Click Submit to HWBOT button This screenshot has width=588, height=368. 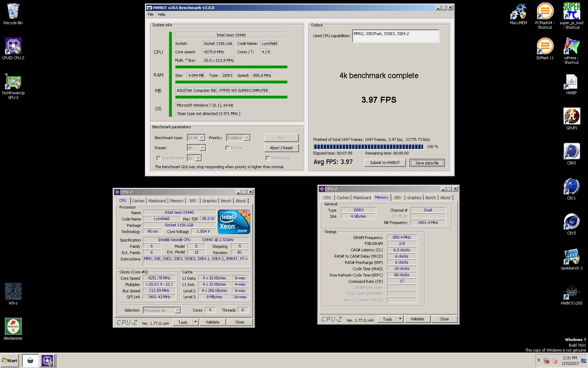tap(385, 163)
